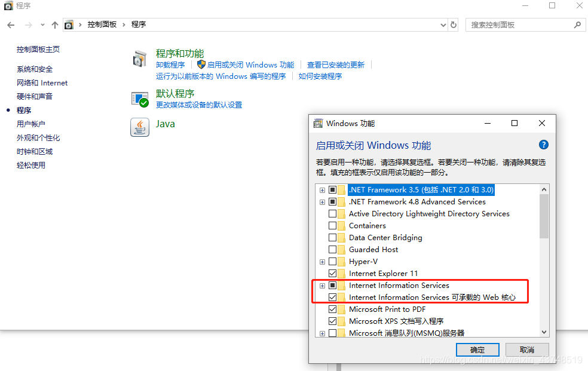Click the folder icon next to Containers
Screen dimensions: 588x371
click(x=341, y=226)
